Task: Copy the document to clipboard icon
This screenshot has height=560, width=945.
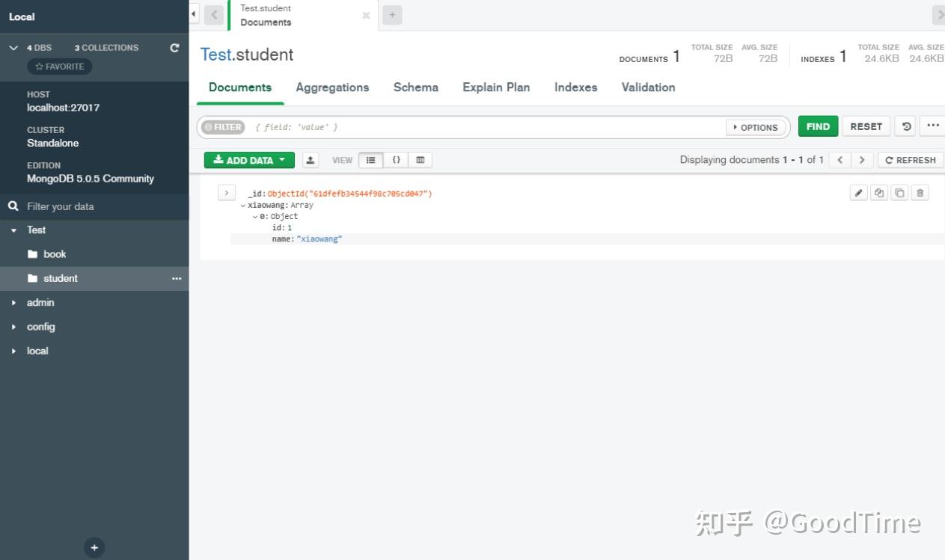Action: (x=879, y=192)
